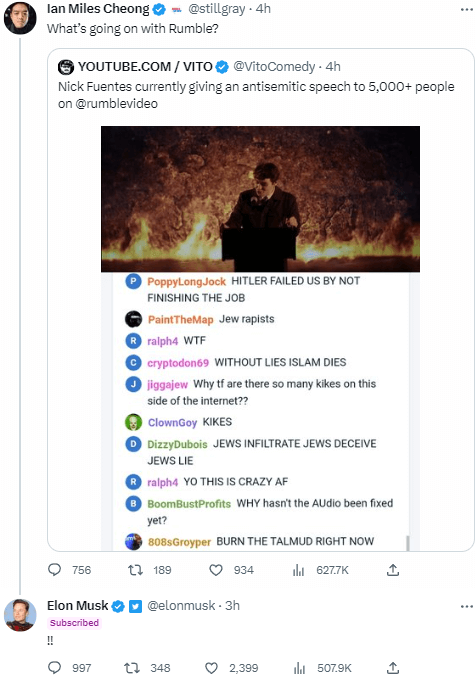Share Ian Miles Cheong's tweet
476x683 pixels.
point(393,570)
